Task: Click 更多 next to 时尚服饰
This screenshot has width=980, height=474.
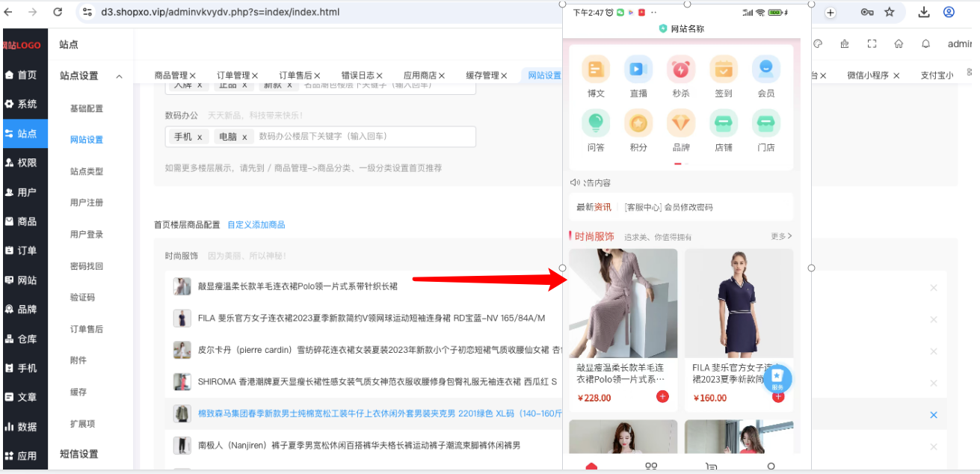Action: 781,236
